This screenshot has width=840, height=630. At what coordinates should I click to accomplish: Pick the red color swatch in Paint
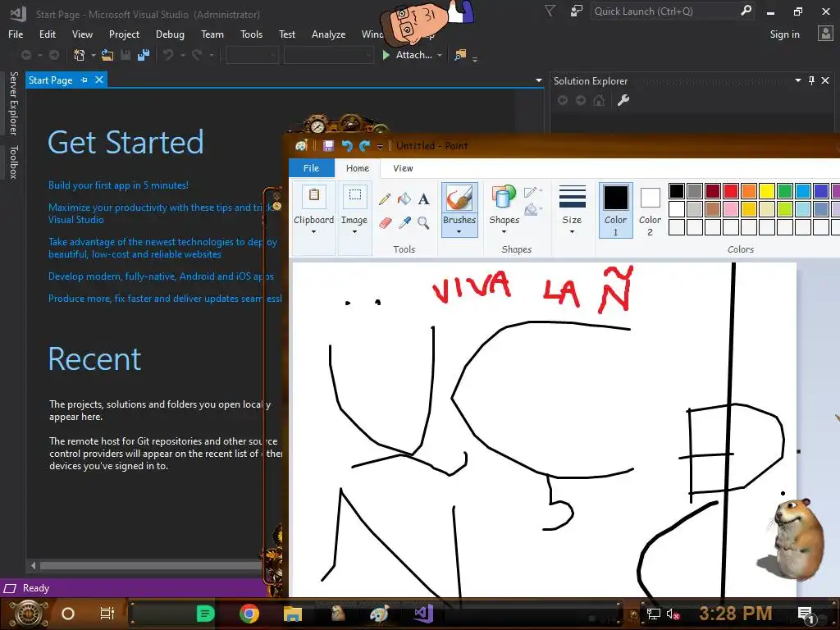tap(731, 191)
